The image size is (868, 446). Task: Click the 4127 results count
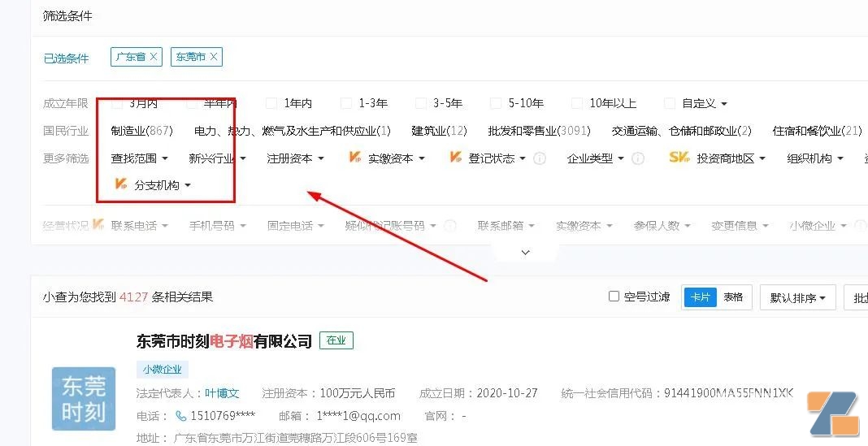pyautogui.click(x=133, y=297)
